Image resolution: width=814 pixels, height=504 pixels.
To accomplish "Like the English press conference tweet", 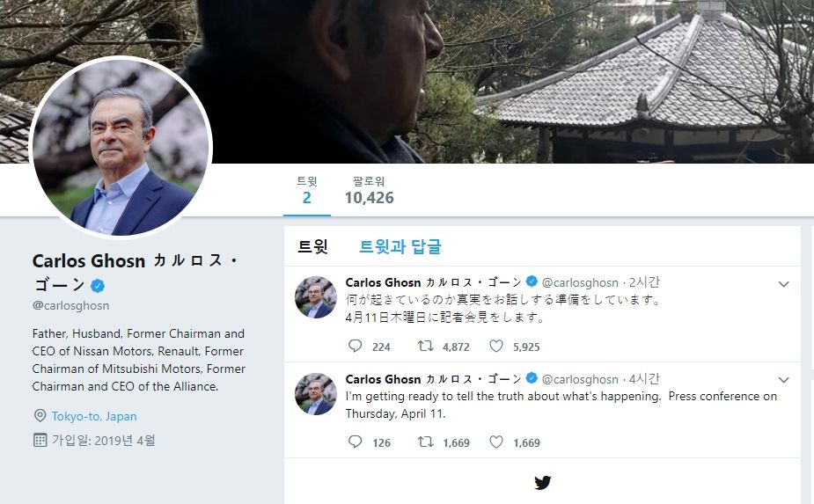I will (x=496, y=442).
